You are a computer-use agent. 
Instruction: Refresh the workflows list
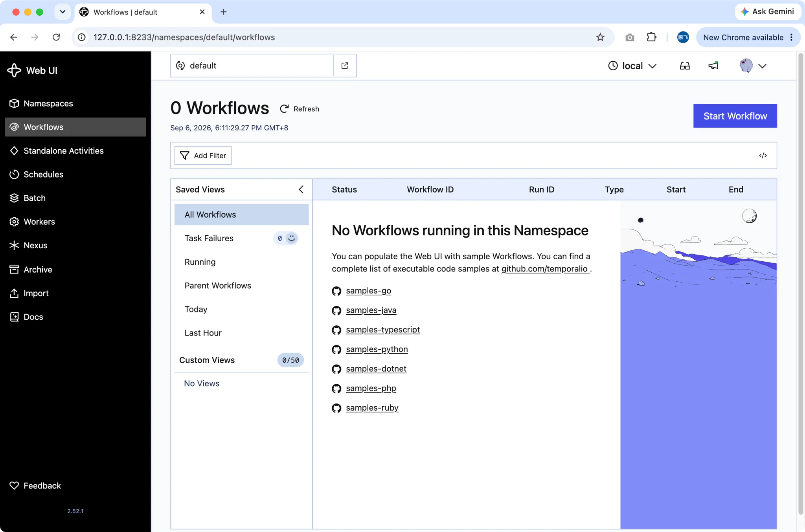click(300, 109)
